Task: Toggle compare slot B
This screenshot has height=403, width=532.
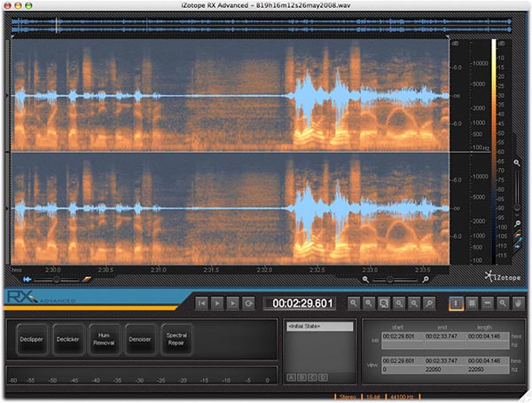Action: tap(301, 377)
